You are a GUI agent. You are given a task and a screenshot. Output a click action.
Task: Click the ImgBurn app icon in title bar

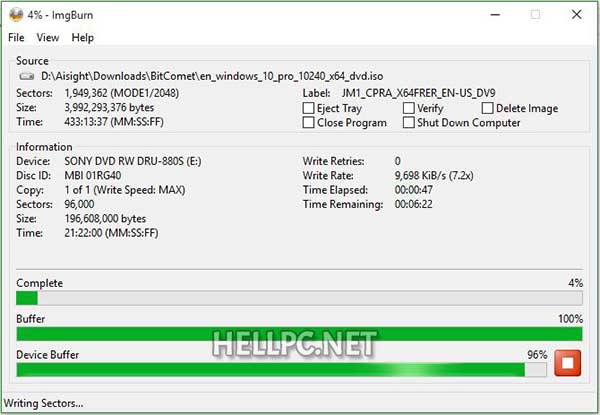click(16, 15)
